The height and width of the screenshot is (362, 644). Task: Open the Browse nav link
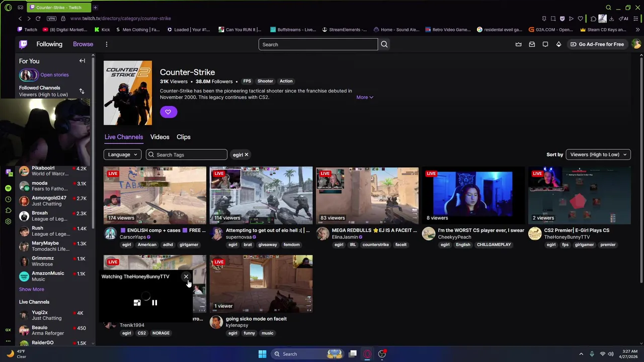83,44
